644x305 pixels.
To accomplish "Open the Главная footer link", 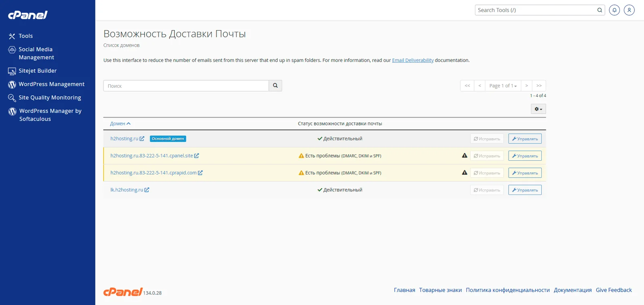I will coord(405,290).
